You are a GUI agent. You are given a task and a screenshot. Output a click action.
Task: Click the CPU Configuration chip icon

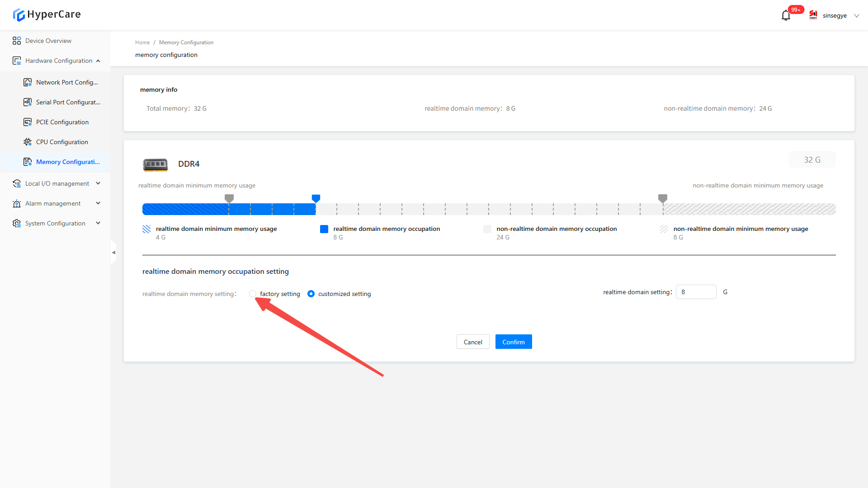click(x=28, y=142)
